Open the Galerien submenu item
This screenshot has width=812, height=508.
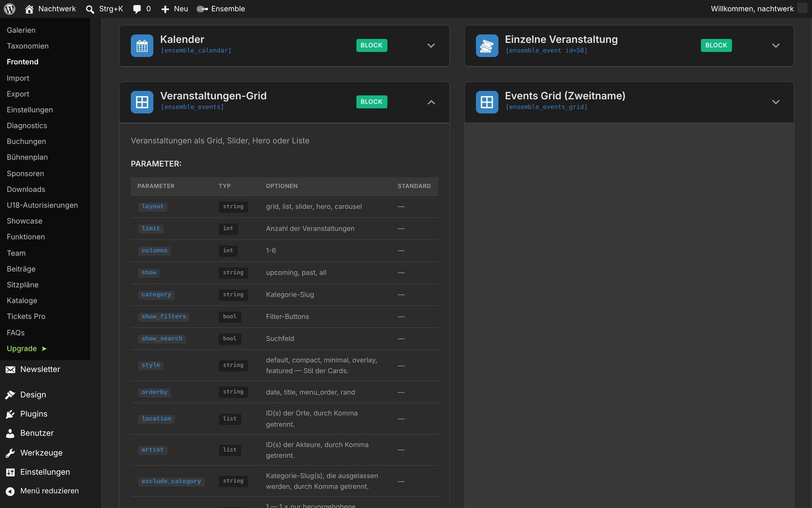click(21, 30)
